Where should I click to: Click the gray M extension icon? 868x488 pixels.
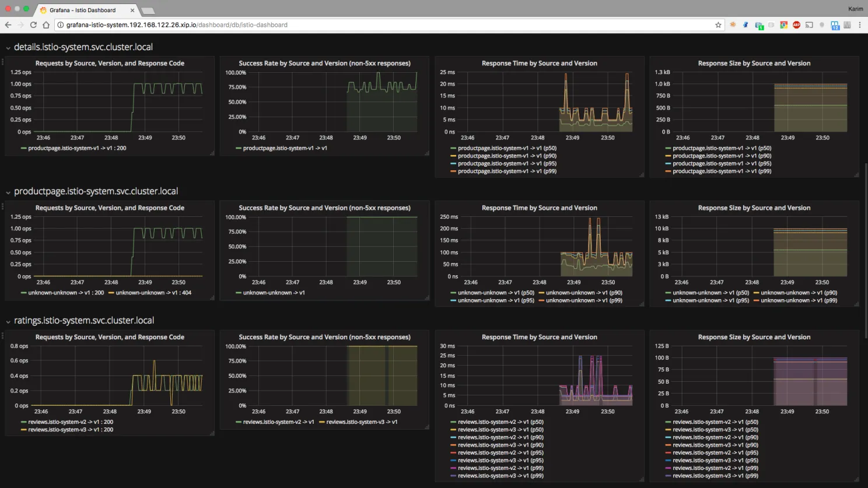coord(847,25)
